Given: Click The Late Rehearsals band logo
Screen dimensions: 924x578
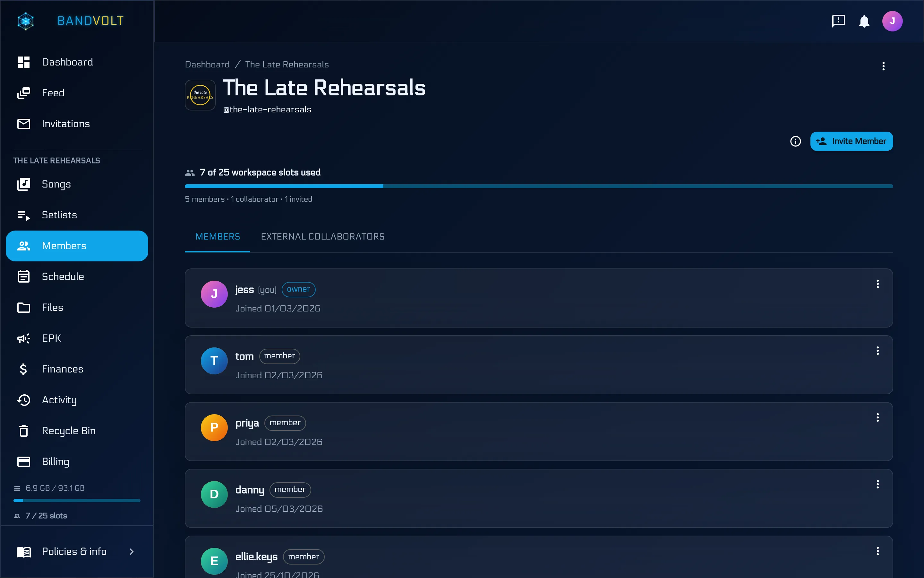Looking at the screenshot, I should click(200, 95).
